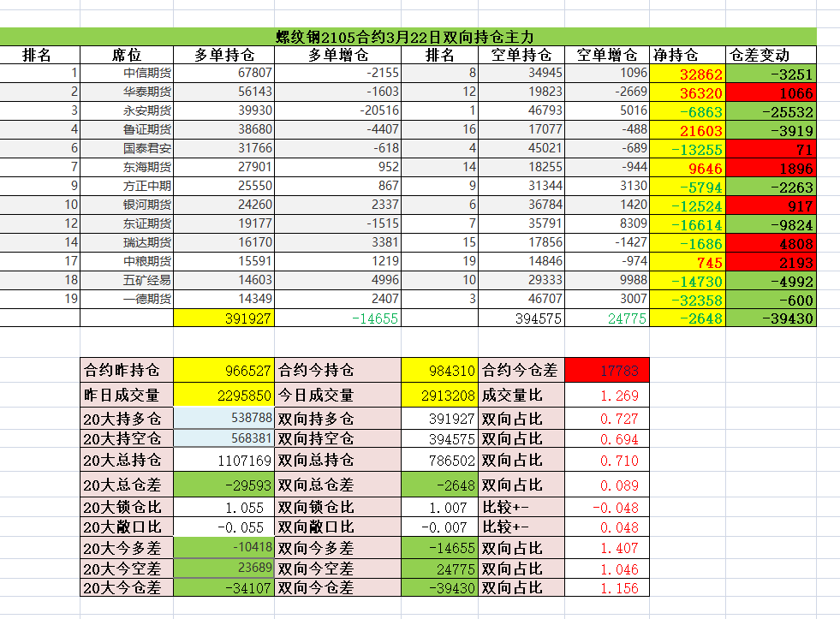
Task: Select the yellow cell with 966527
Action: 223,371
